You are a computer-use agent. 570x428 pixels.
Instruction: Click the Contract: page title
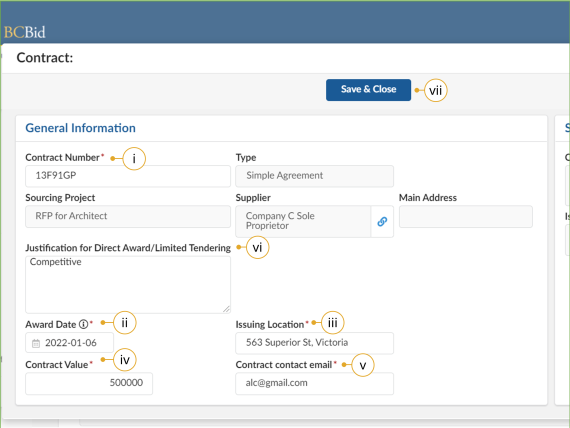click(x=45, y=58)
